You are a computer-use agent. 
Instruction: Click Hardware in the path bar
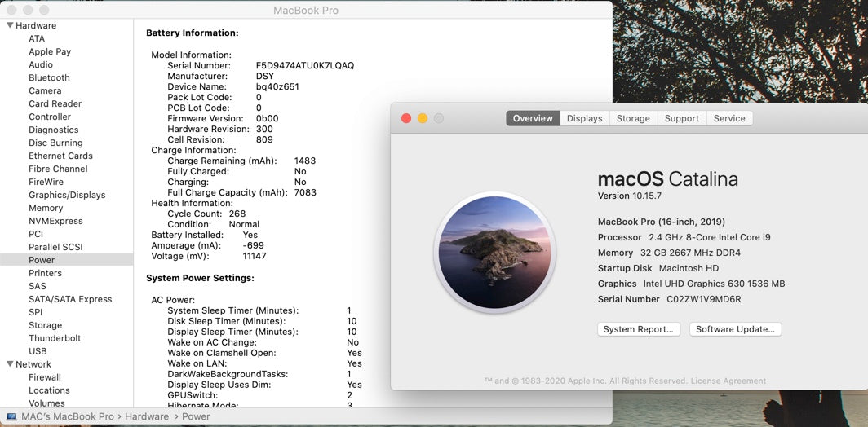coord(147,416)
